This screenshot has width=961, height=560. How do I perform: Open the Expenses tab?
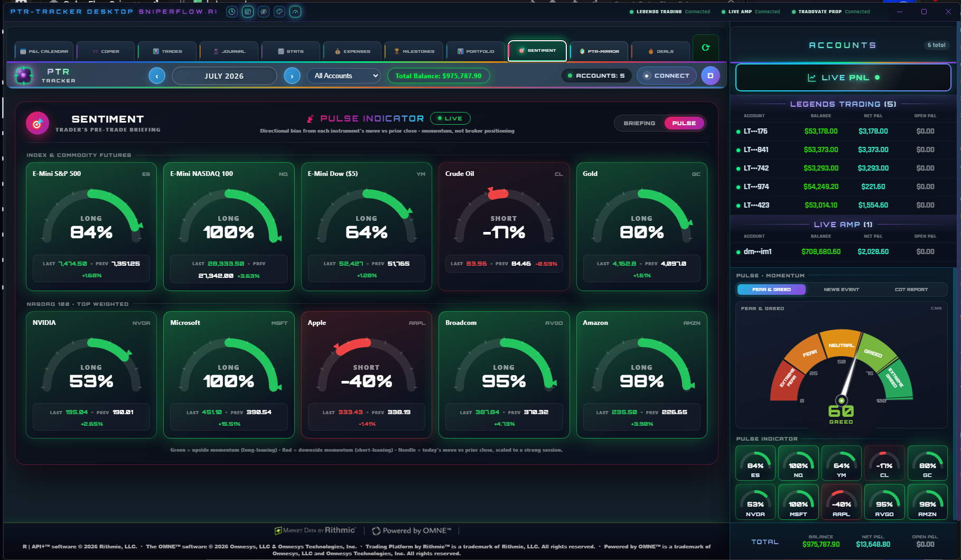tap(352, 51)
